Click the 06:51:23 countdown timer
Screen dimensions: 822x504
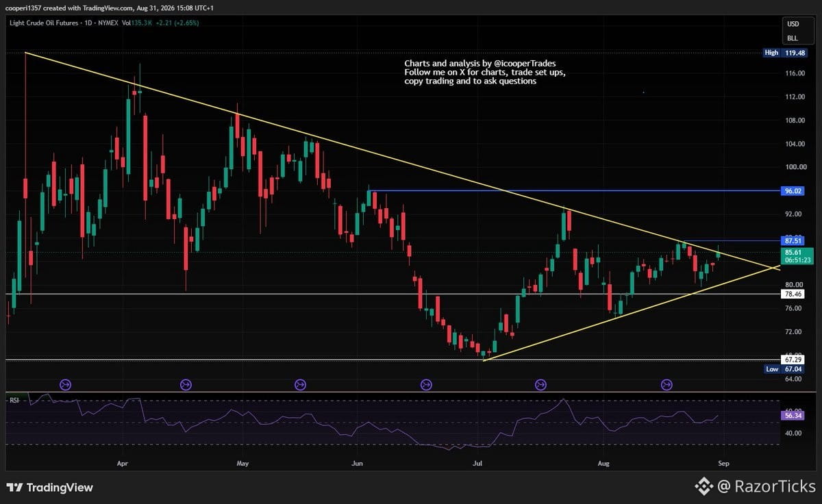[x=797, y=260]
